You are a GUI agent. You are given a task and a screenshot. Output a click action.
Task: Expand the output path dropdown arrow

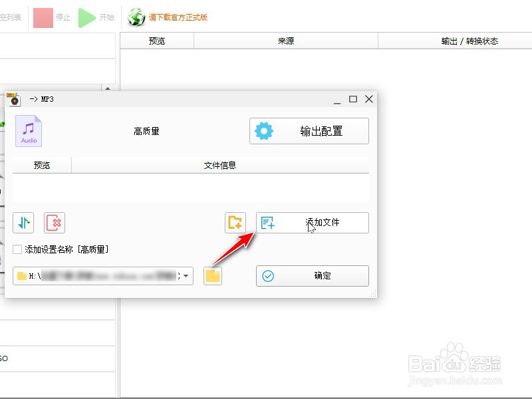(x=184, y=275)
